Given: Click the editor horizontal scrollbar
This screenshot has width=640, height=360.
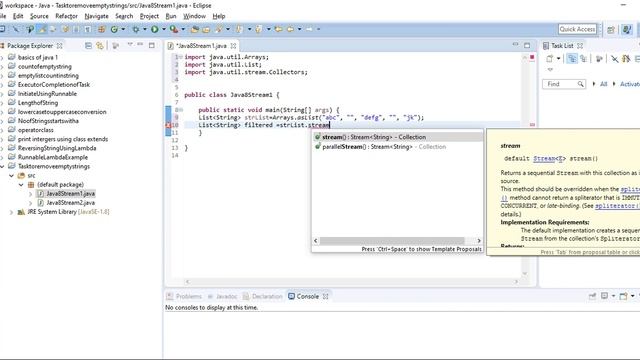Looking at the screenshot, I should (351, 281).
